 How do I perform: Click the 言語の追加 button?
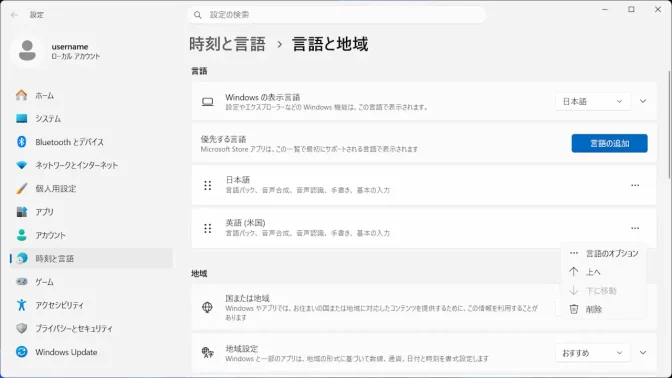(x=609, y=143)
